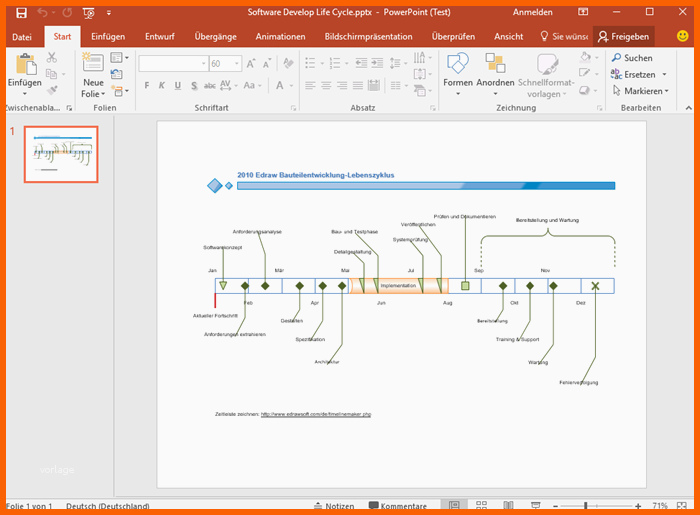Screen dimensions: 700x515
Task: Send feedback via the smiley icon
Action: point(682,36)
